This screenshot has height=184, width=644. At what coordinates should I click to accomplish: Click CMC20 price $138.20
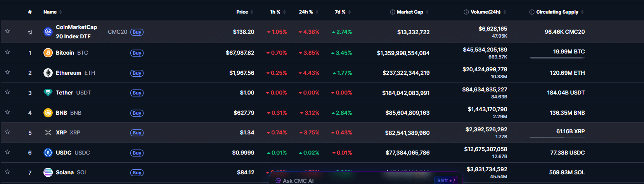tap(244, 32)
